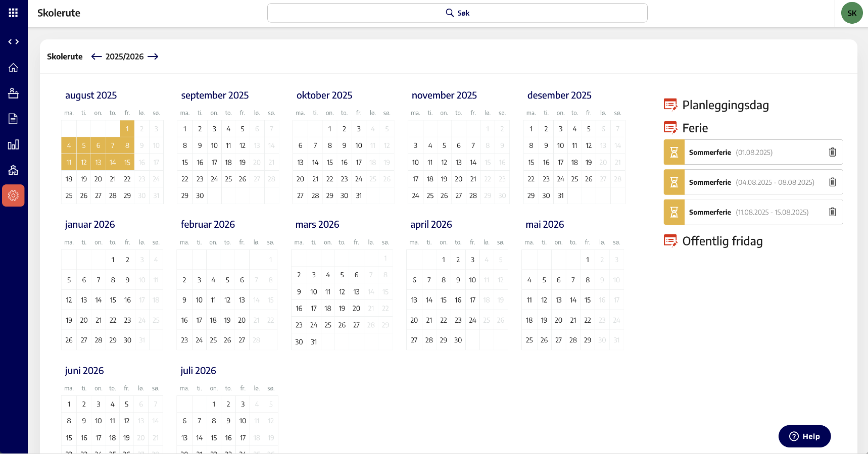868x454 pixels.
Task: Delete Sommerferie entry dated 01.08.2025
Action: tap(832, 153)
